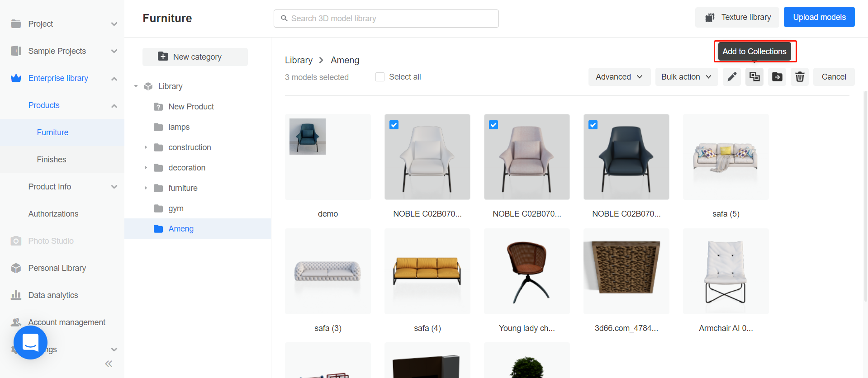Expand the Product Info chevron
The height and width of the screenshot is (378, 868).
[x=114, y=187]
